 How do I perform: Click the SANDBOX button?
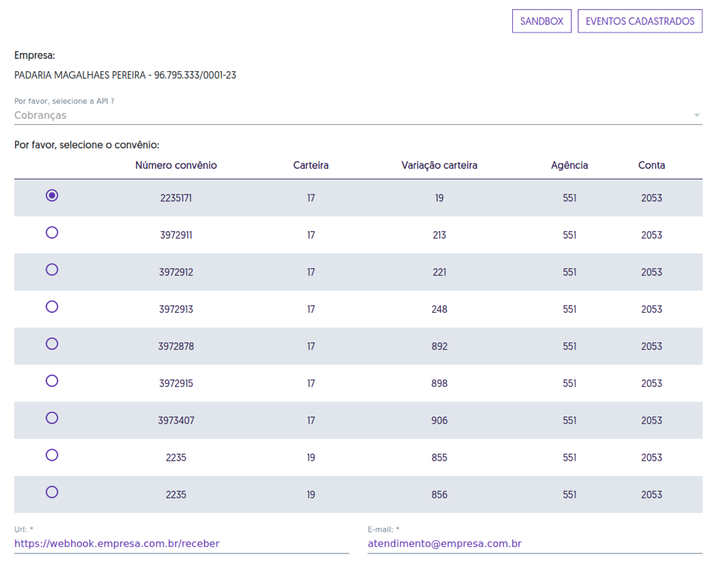pos(542,21)
